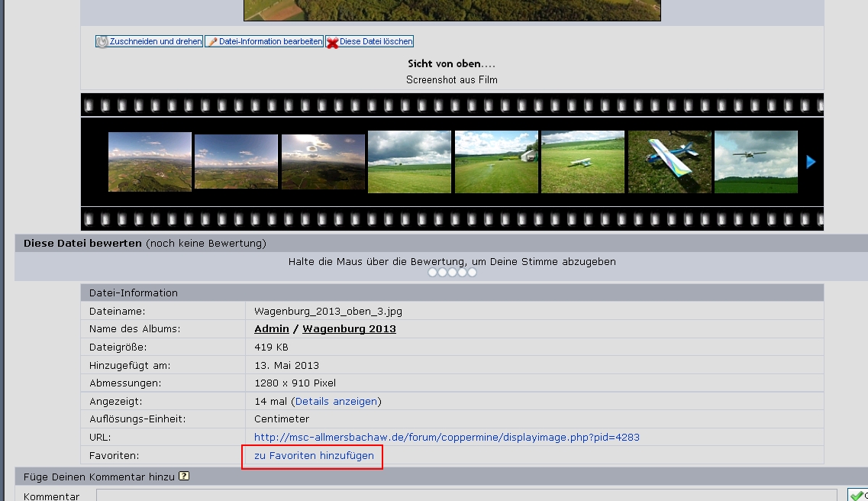Screen dimensions: 868x501
Task: View the thumbnail of plane flying in sky
Action: click(x=756, y=162)
